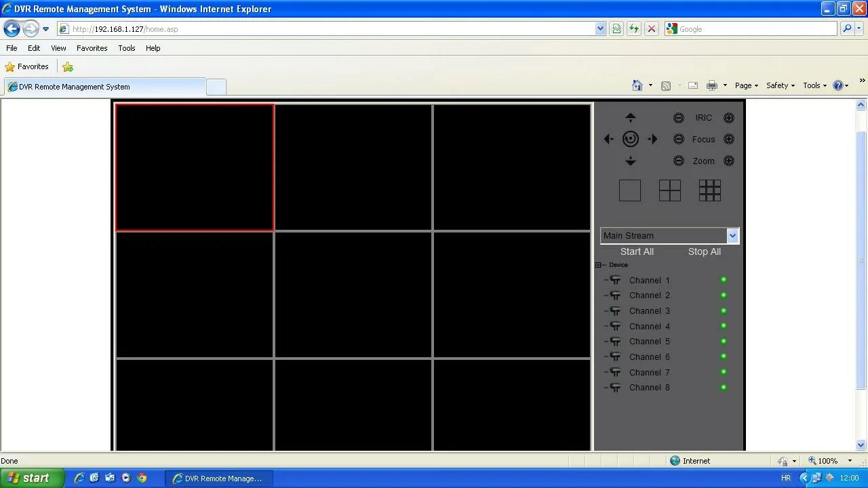This screenshot has height=488, width=868.
Task: Switch to four-split view layout
Action: click(669, 190)
